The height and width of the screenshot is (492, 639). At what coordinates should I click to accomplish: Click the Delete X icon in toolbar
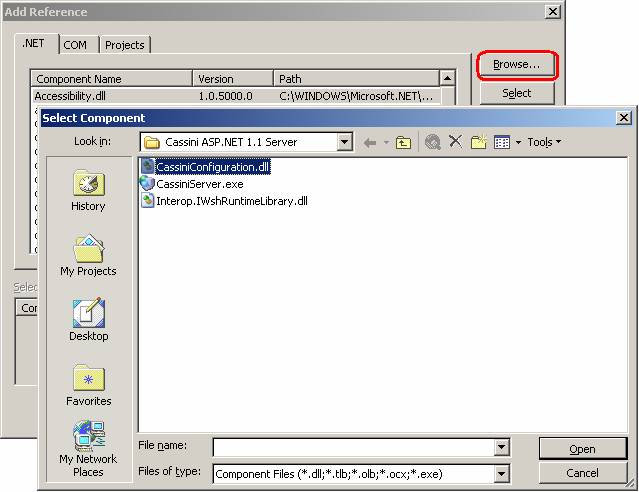[455, 142]
